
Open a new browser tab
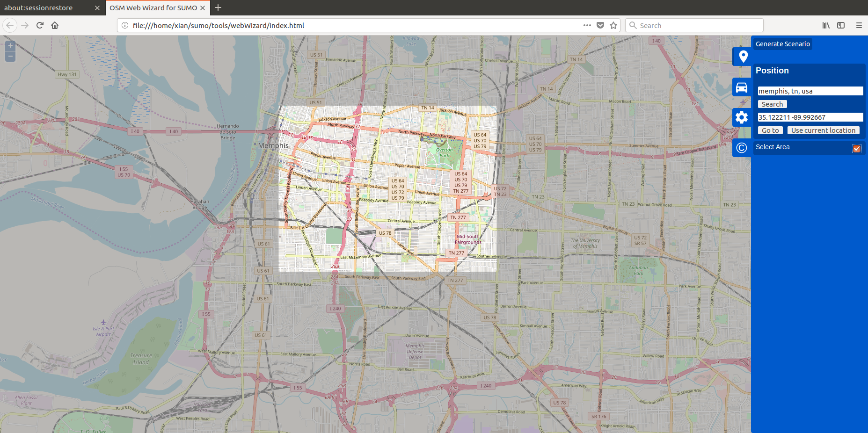click(218, 7)
